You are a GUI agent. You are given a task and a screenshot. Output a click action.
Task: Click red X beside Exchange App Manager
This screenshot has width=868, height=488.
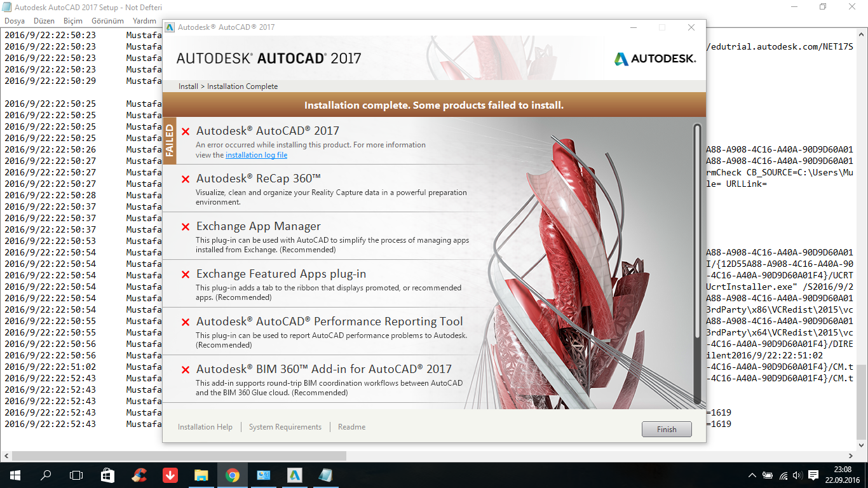click(186, 227)
